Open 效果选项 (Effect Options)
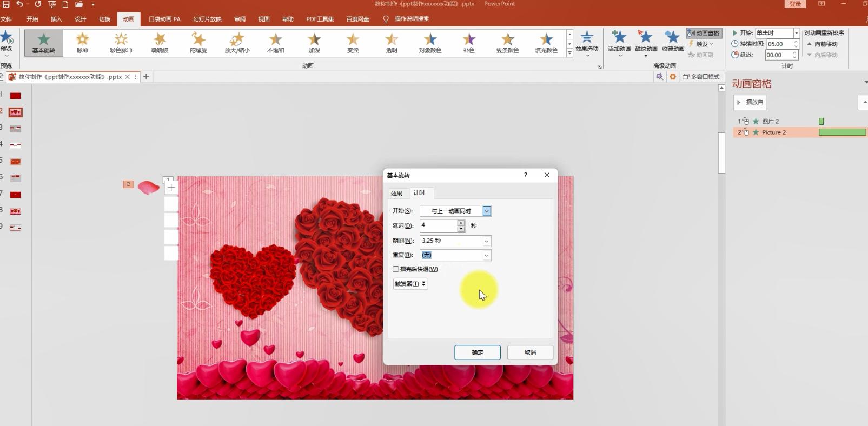Screen dimensions: 868x426 tap(587, 41)
